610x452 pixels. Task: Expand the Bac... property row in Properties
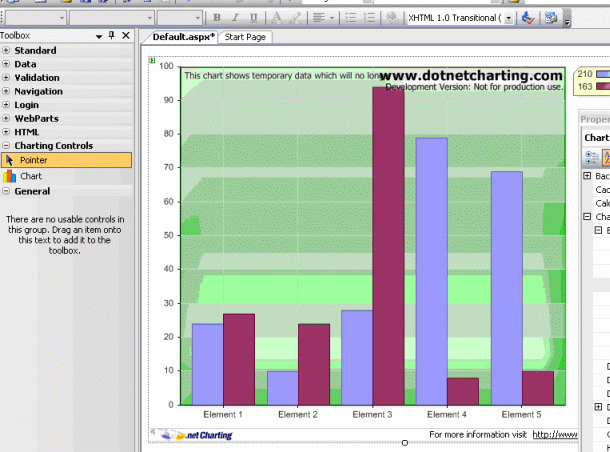[x=587, y=176]
